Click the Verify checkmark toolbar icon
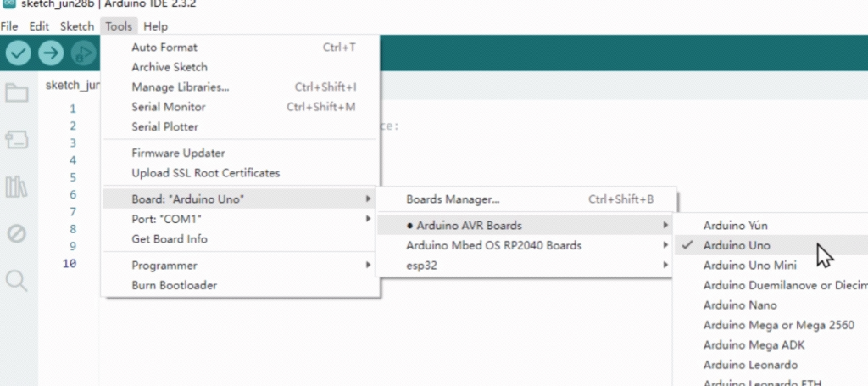This screenshot has height=386, width=868. (19, 53)
